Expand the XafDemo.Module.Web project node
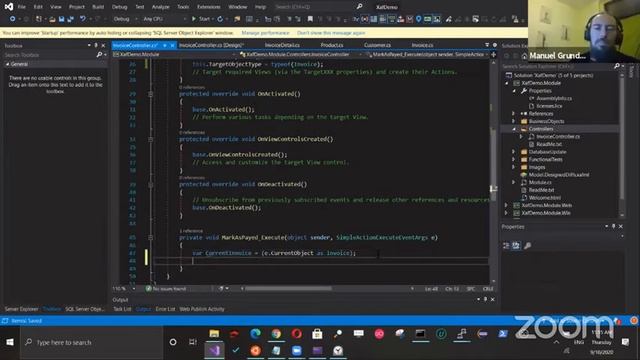The height and width of the screenshot is (360, 640). (x=507, y=205)
